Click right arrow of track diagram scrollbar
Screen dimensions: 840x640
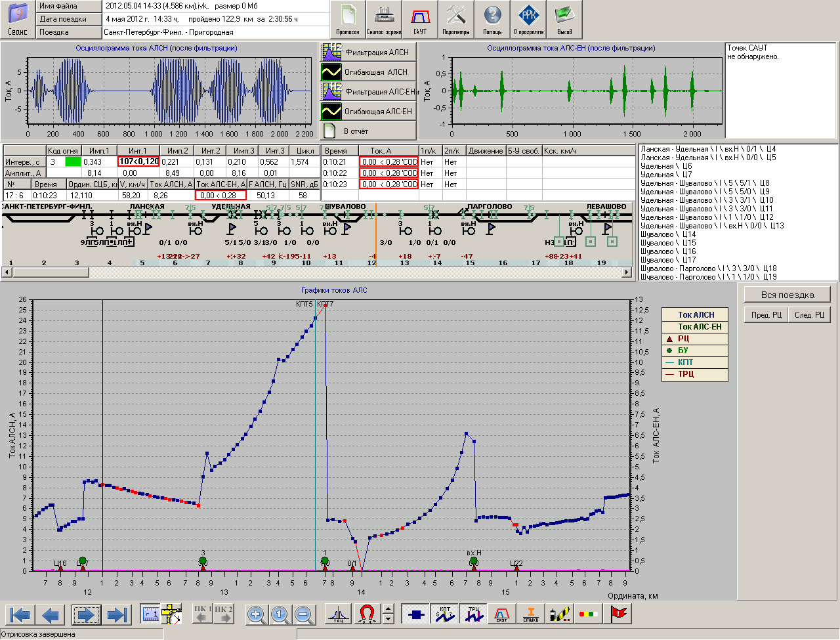pos(627,272)
